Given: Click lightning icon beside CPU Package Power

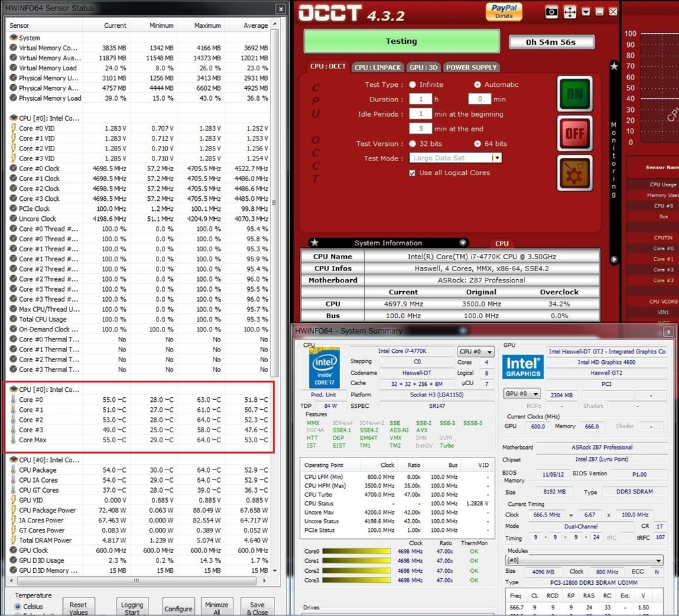Looking at the screenshot, I should point(13,510).
